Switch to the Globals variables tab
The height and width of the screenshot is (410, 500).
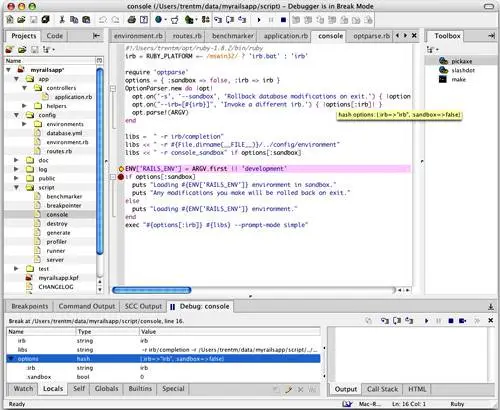pyautogui.click(x=107, y=389)
